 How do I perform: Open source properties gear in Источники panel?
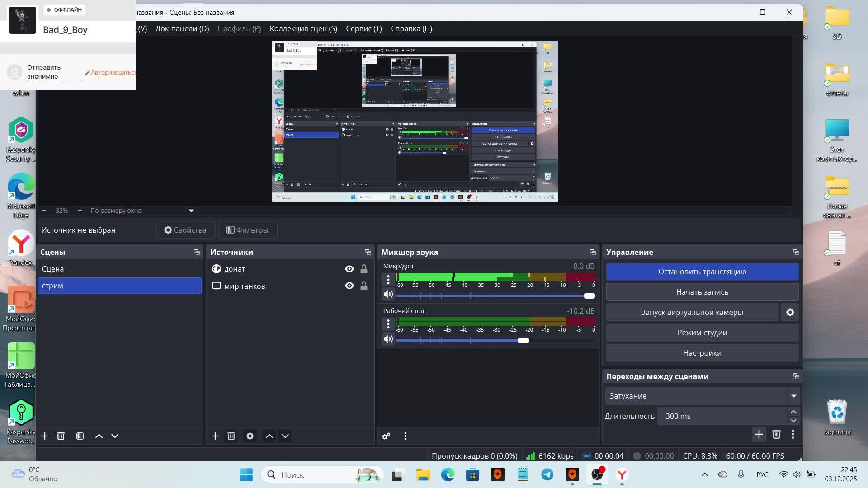tap(250, 436)
